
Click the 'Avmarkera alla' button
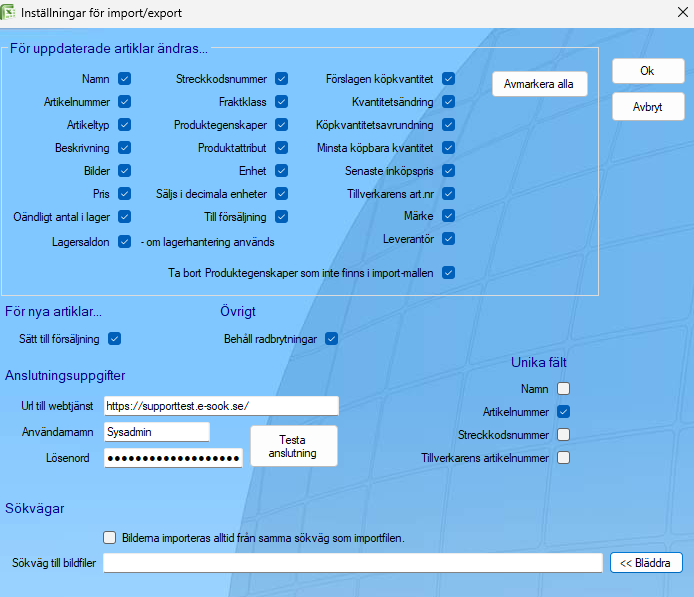click(540, 84)
